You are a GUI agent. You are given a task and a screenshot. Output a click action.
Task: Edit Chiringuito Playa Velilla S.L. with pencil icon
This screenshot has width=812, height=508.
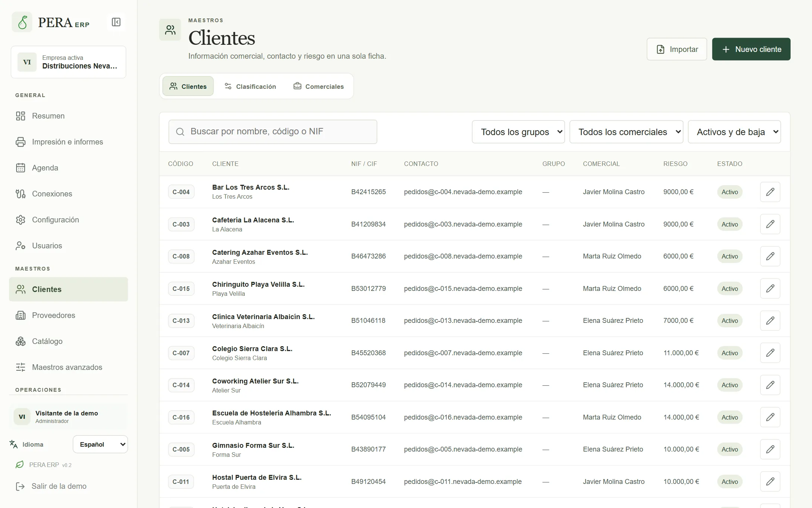[770, 289]
